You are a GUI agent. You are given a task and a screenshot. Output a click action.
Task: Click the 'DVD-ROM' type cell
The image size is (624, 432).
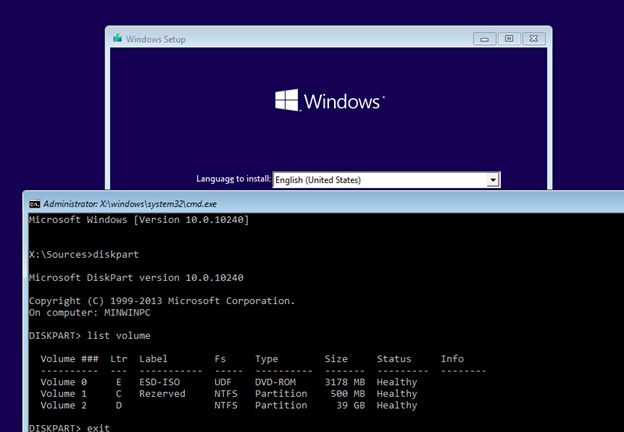tap(275, 382)
